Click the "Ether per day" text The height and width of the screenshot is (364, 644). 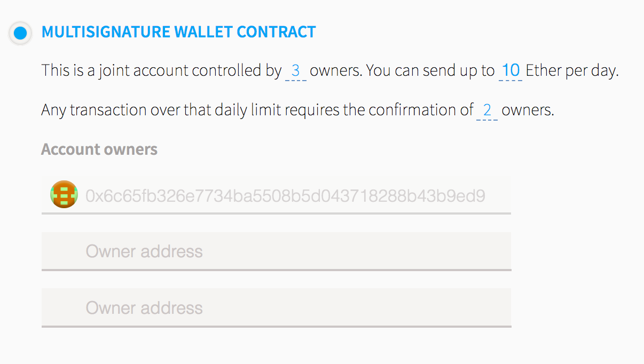(x=571, y=71)
